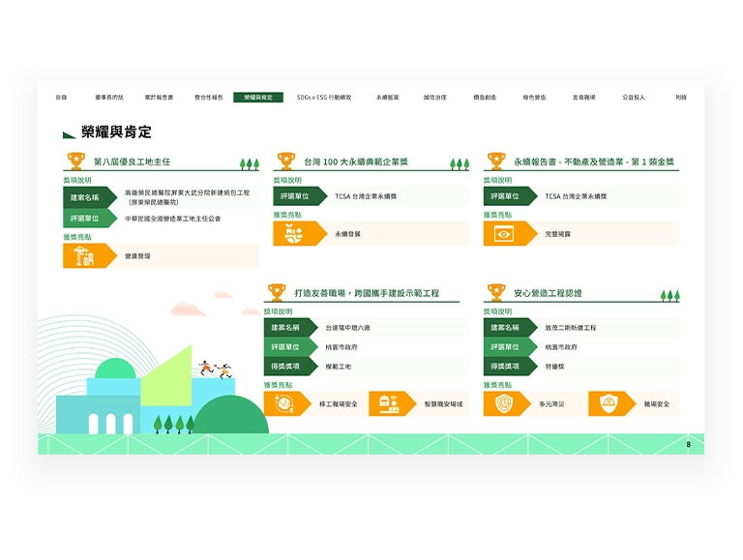Open the 目錄 navigation tab
The image size is (743, 560).
tap(61, 97)
